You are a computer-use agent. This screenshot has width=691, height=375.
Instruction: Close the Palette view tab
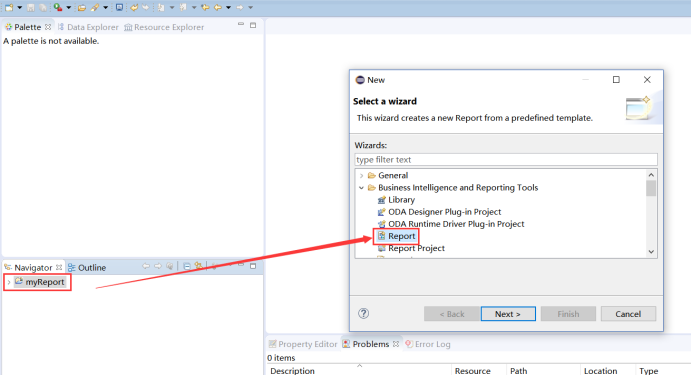coord(48,27)
